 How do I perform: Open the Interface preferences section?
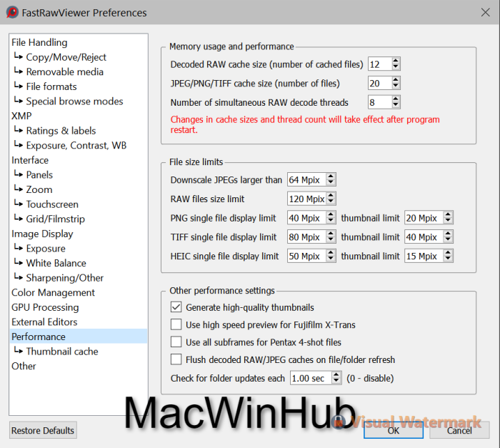30,160
